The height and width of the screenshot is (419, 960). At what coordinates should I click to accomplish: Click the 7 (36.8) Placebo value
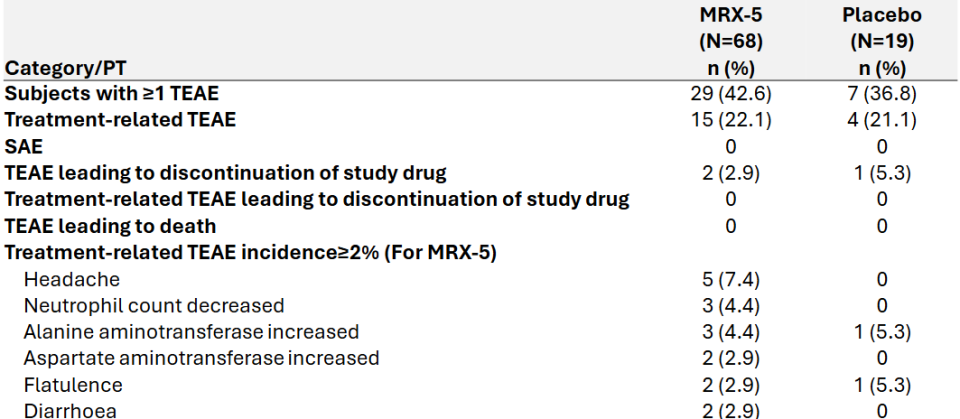pyautogui.click(x=882, y=94)
